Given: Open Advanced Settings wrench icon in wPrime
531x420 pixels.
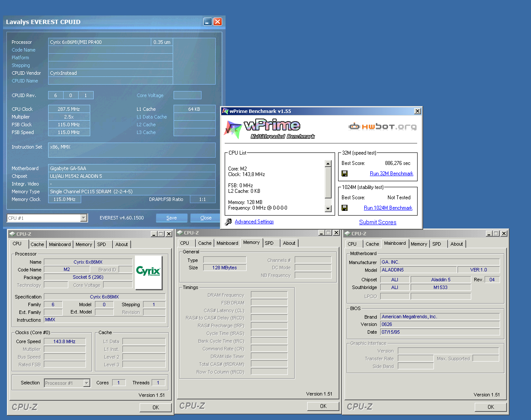Looking at the screenshot, I should pos(229,222).
